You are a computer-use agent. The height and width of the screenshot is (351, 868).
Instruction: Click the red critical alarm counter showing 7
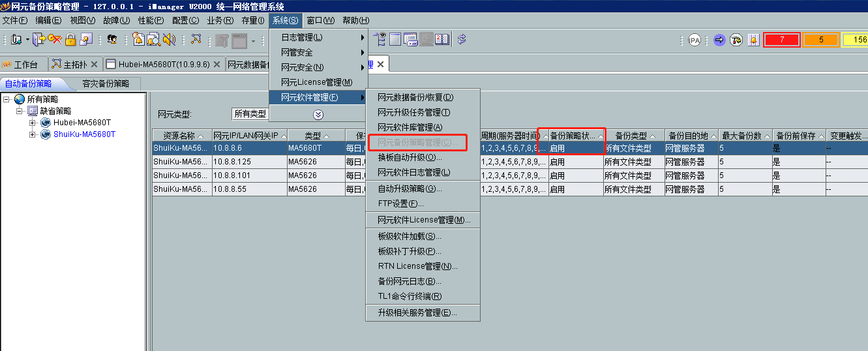click(x=781, y=40)
